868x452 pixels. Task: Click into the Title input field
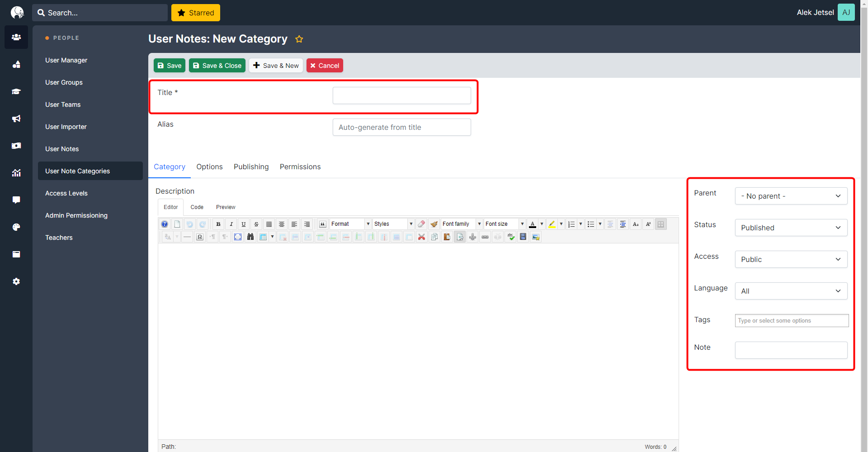401,95
